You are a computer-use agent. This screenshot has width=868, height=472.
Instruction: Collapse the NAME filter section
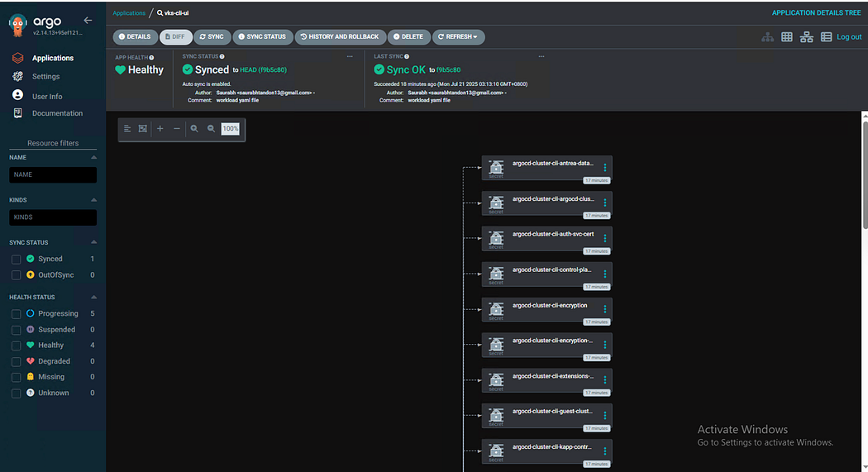(x=93, y=157)
